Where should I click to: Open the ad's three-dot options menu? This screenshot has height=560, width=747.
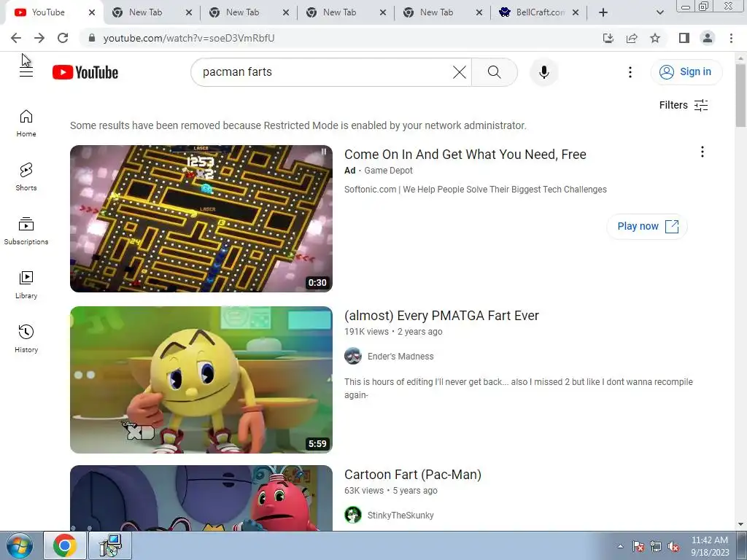point(702,152)
